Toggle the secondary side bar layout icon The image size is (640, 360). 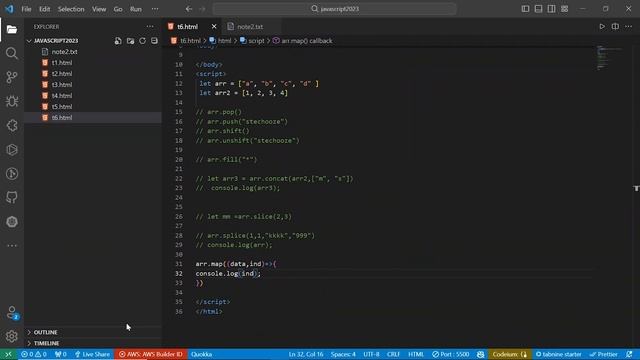point(551,9)
